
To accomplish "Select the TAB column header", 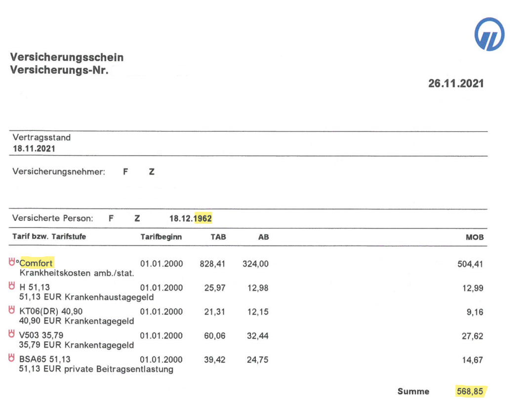I will coord(218,237).
